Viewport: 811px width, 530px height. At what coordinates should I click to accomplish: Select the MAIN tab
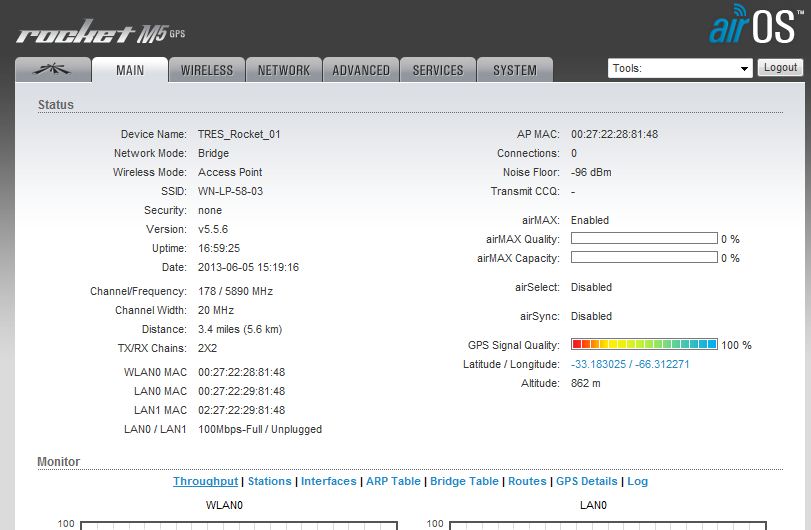(x=130, y=70)
